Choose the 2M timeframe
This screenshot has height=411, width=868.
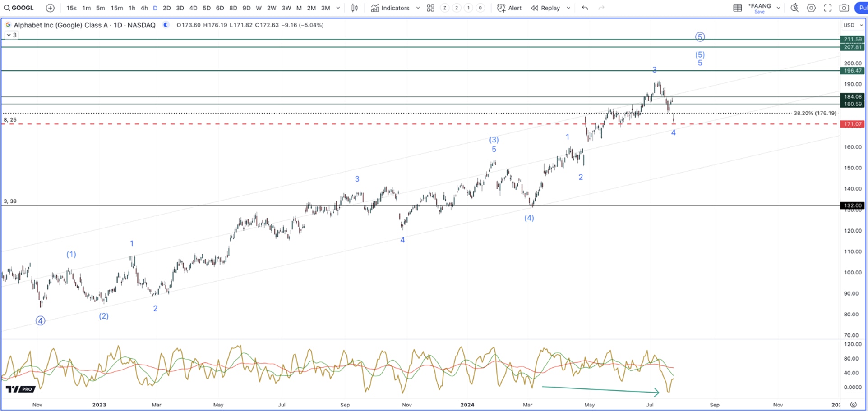[311, 8]
